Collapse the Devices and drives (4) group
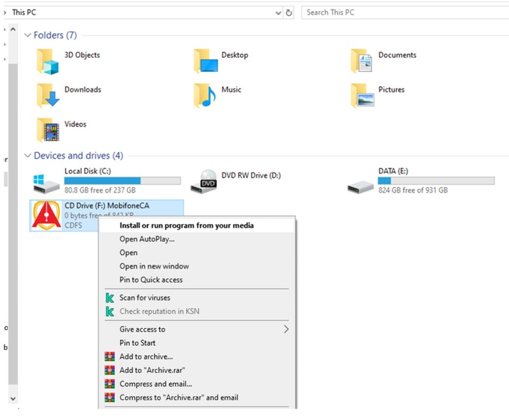Viewport: 509px width, 420px height. click(x=28, y=155)
